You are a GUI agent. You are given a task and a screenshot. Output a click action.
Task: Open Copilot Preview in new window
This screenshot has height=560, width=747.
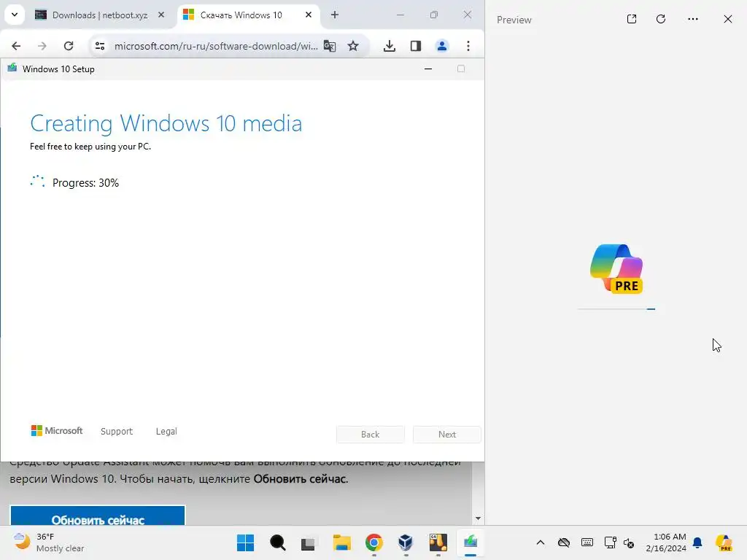tap(632, 19)
